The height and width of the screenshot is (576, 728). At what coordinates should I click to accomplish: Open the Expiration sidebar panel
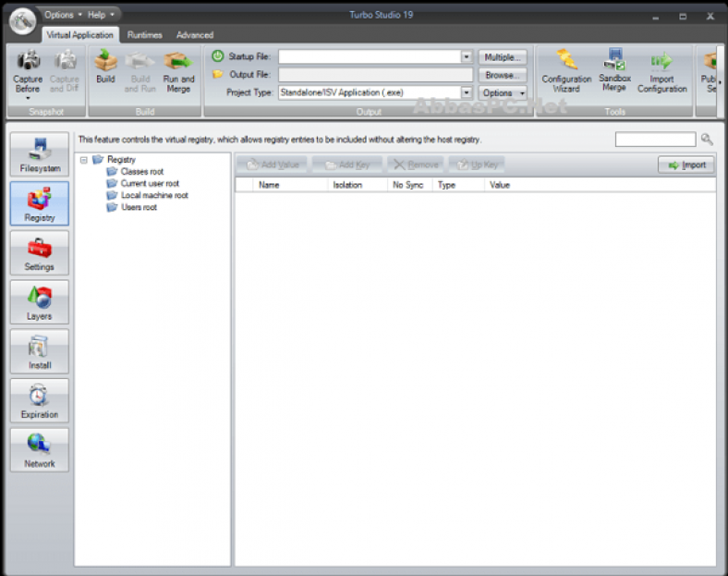[x=40, y=400]
